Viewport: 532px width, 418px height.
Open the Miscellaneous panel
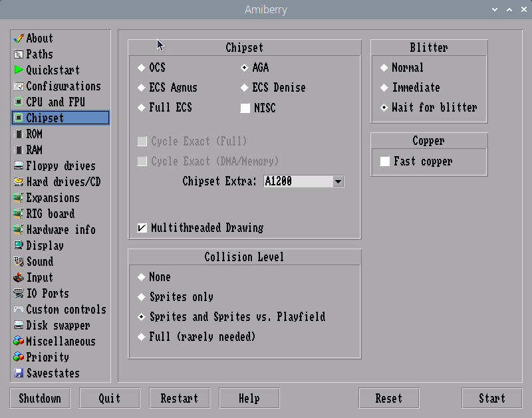(x=61, y=341)
